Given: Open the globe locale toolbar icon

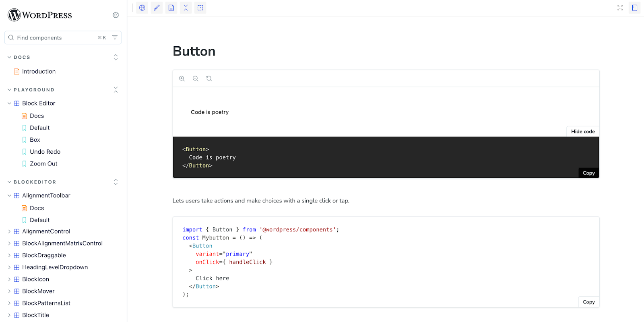Looking at the screenshot, I should 142,8.
